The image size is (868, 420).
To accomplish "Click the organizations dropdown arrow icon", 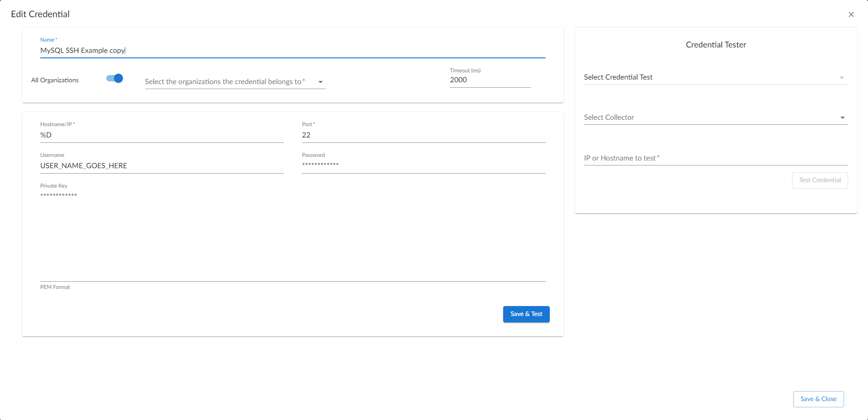I will pos(321,82).
